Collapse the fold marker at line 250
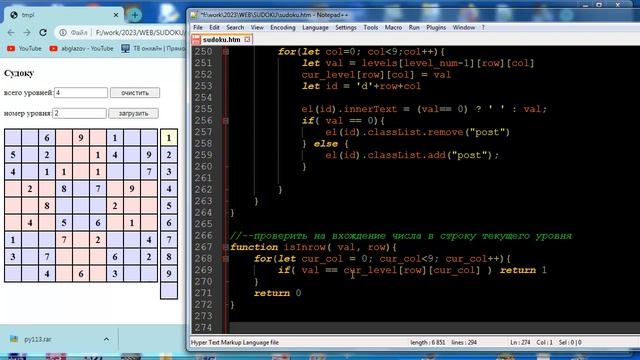The width and height of the screenshot is (640, 360). click(225, 52)
